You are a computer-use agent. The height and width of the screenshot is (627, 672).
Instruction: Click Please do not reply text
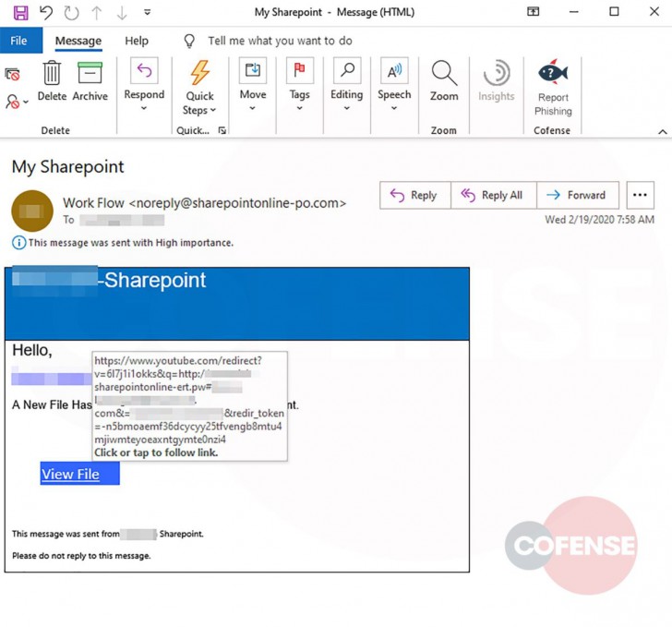click(x=81, y=556)
